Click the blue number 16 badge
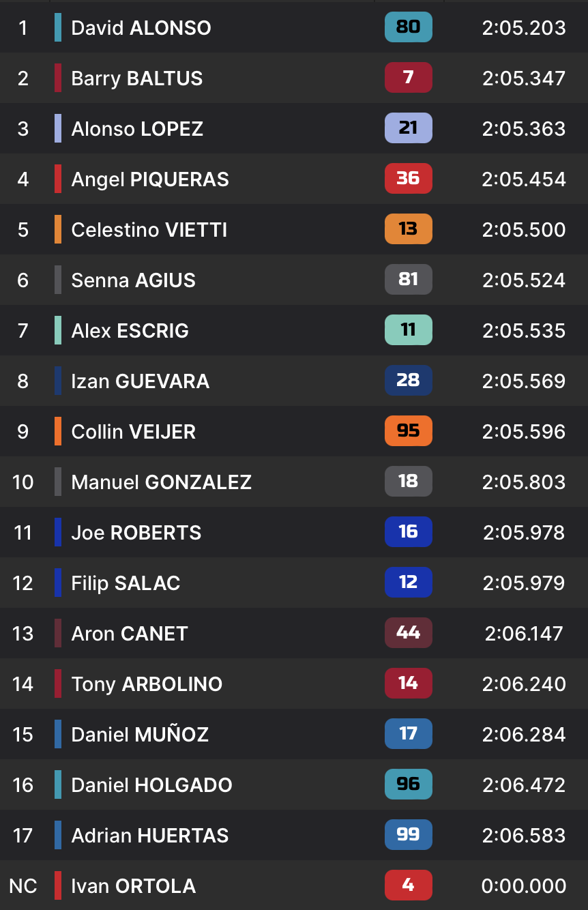Viewport: 588px width, 910px height. (x=408, y=532)
